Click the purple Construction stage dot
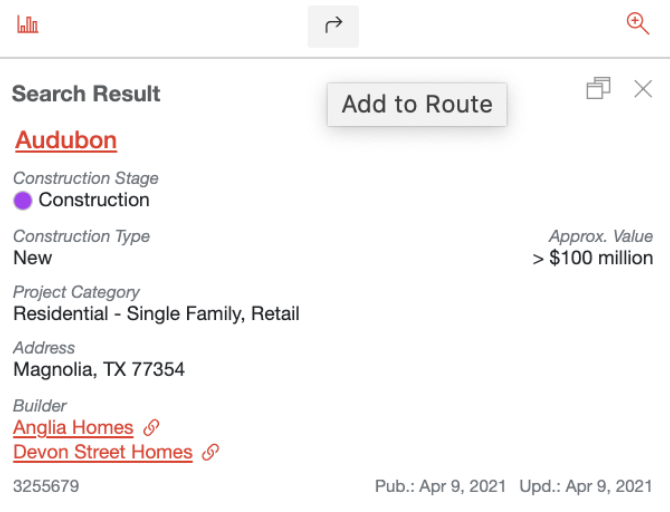Image resolution: width=670 pixels, height=512 pixels. tap(23, 200)
